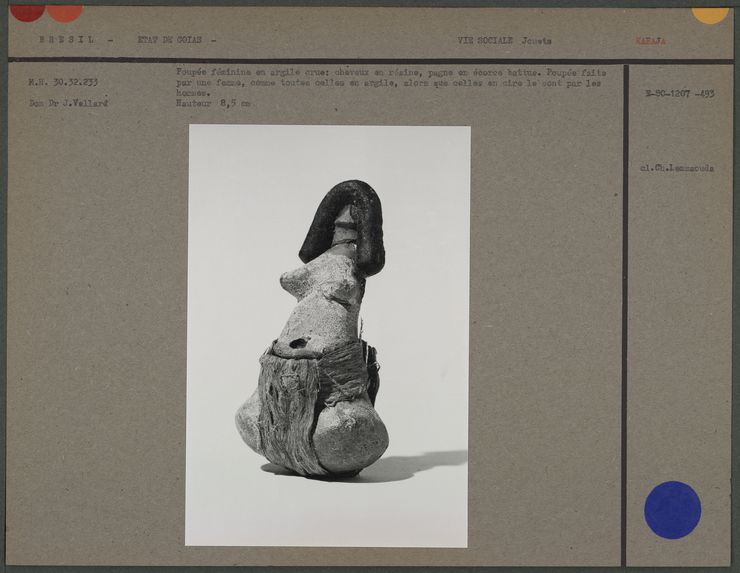Click the large blue circle sticker
The height and width of the screenshot is (573, 740).
[672, 510]
